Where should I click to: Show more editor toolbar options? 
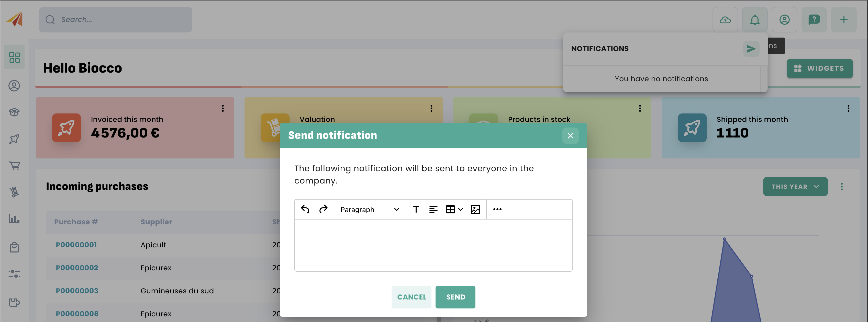click(x=497, y=209)
